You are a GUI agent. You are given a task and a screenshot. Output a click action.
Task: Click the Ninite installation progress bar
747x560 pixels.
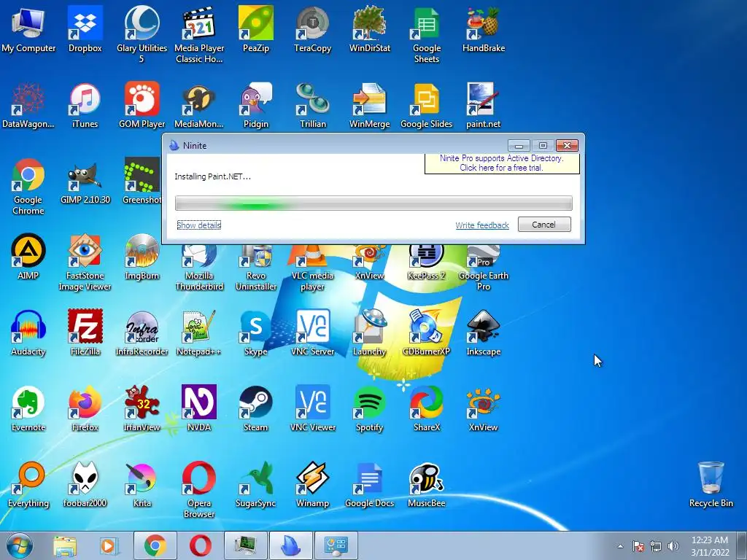pyautogui.click(x=373, y=203)
